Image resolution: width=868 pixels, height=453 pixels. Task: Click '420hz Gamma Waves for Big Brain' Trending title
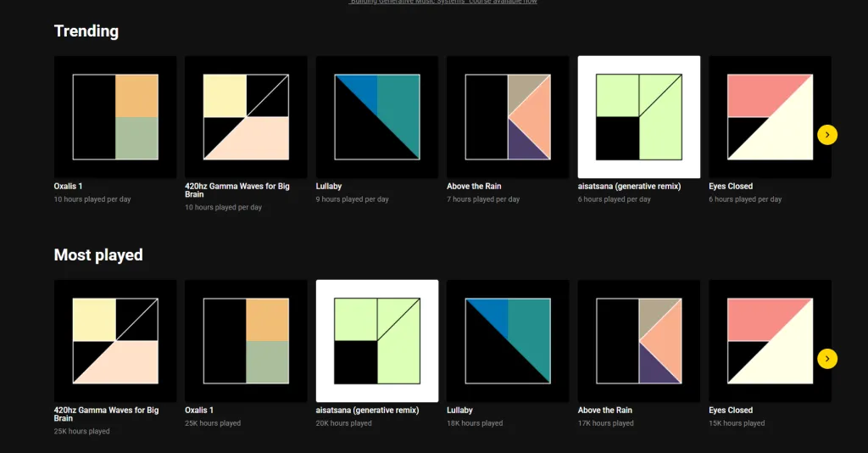237,190
